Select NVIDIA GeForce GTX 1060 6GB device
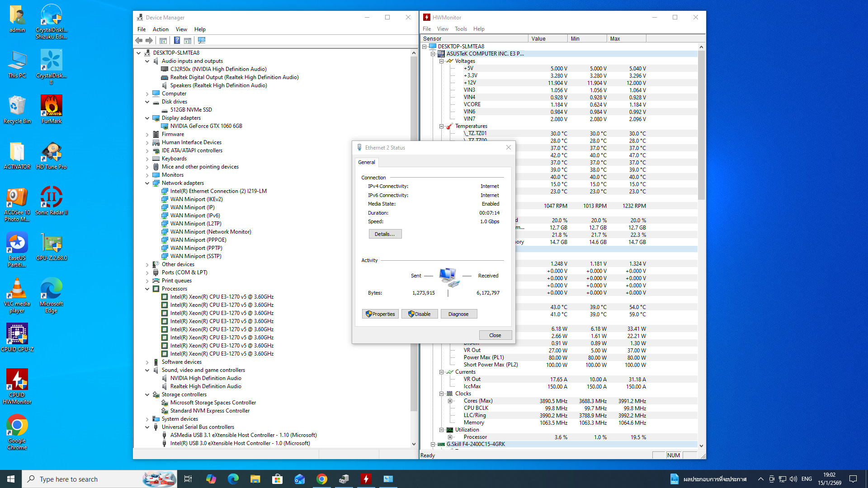Screen dimensions: 868x488 pyautogui.click(x=206, y=126)
